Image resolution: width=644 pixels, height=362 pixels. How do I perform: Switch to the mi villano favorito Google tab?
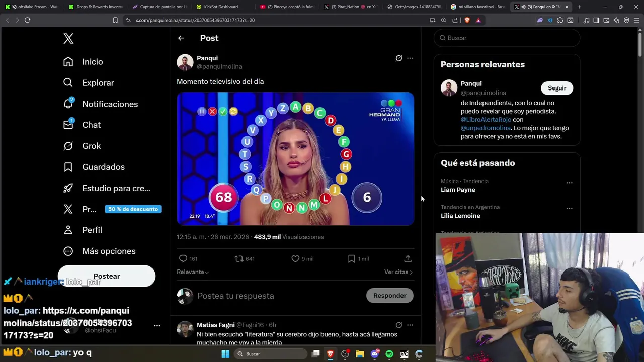point(478,7)
